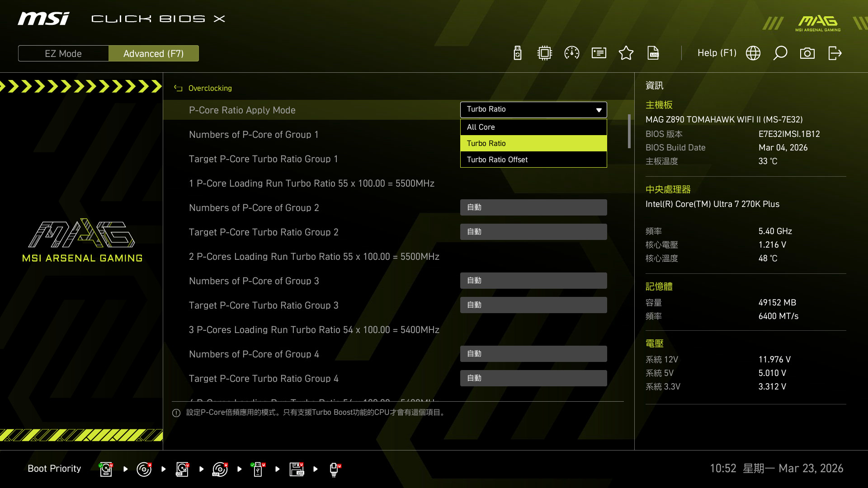Open the M-Flash USB update icon
Viewport: 868px width, 488px height.
click(x=518, y=53)
